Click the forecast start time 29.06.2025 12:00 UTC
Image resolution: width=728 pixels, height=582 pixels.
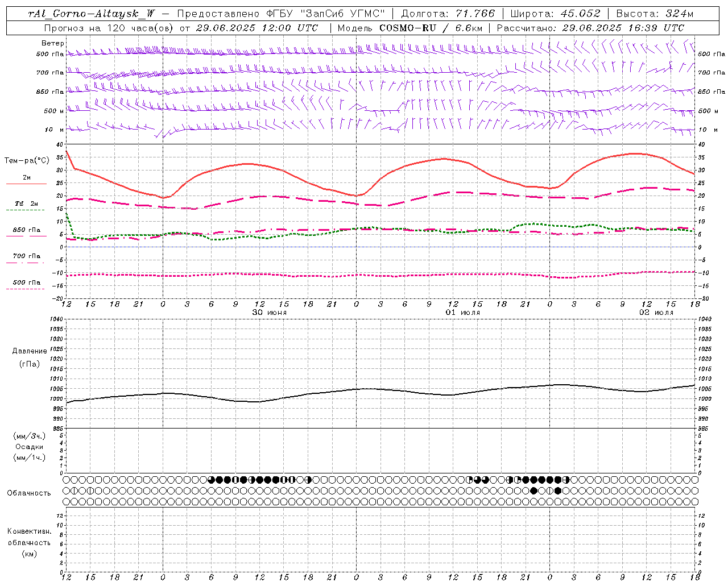point(257,28)
